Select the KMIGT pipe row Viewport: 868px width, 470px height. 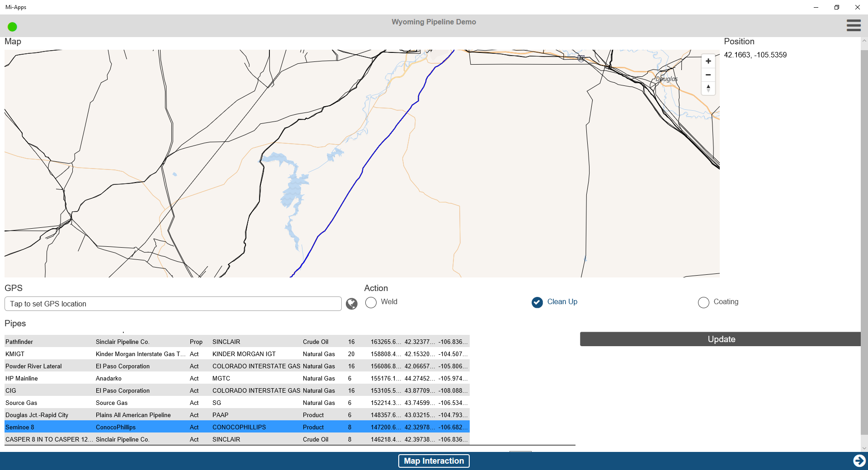(x=237, y=354)
